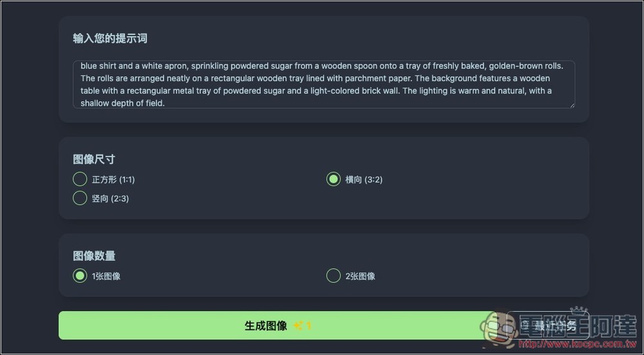This screenshot has width=644, height=355.
Task: Click the crown icon above the watermark text
Action: 579,311
